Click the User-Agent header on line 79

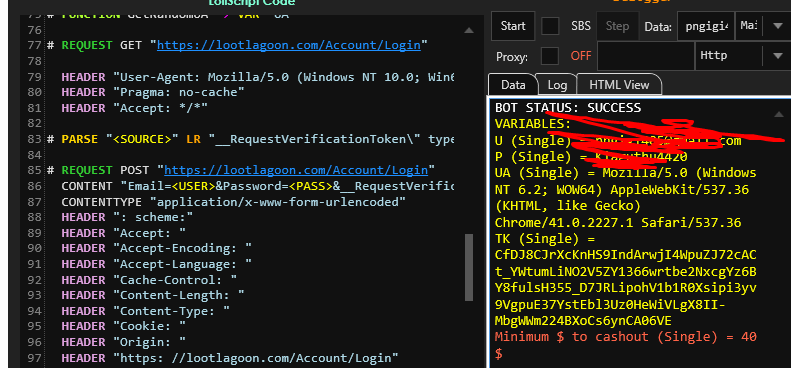257,77
